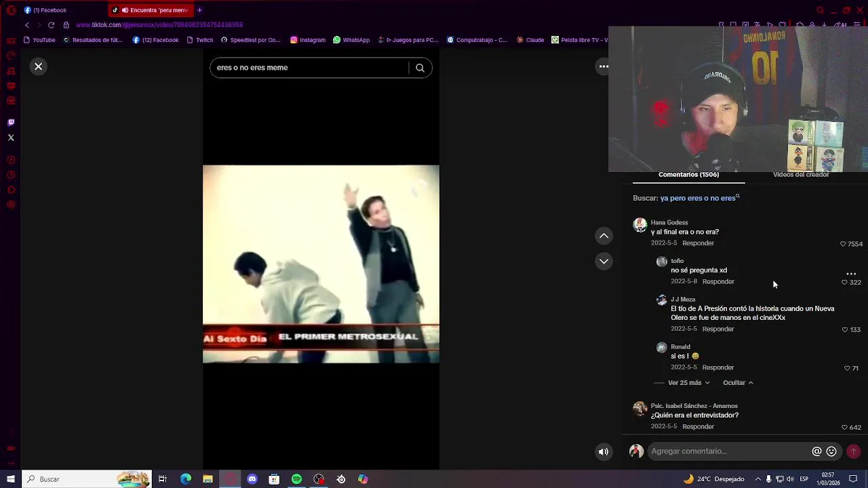868x488 pixels.
Task: Open Hana Godess's profile avatar
Action: (x=640, y=226)
